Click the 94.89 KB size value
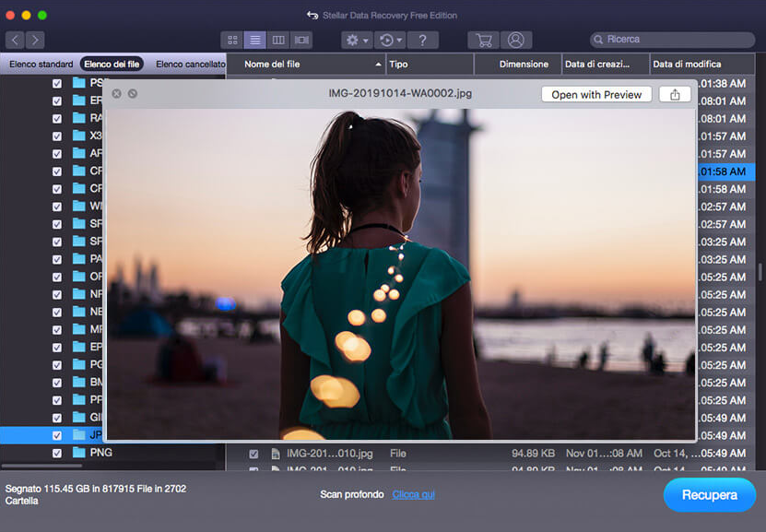Screen dimensions: 766x532 click(x=533, y=454)
